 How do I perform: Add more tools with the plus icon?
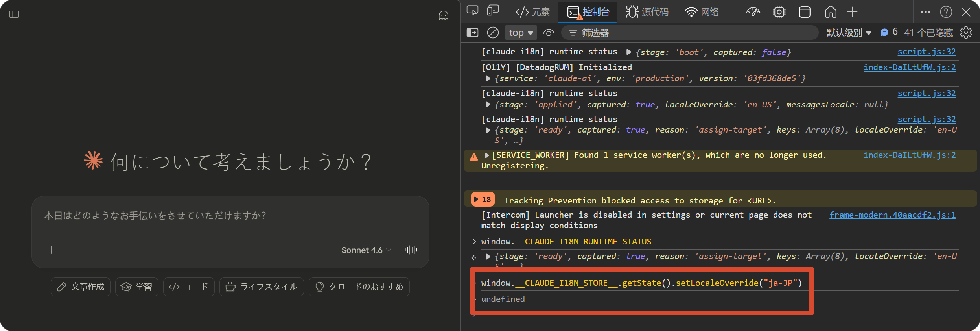click(852, 12)
